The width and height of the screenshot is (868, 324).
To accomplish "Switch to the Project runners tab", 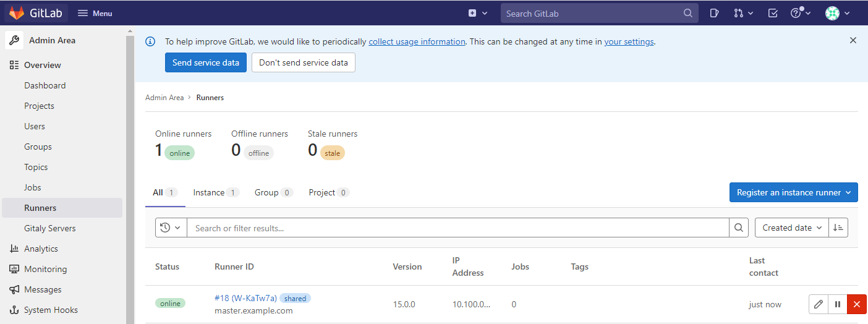I will click(329, 192).
